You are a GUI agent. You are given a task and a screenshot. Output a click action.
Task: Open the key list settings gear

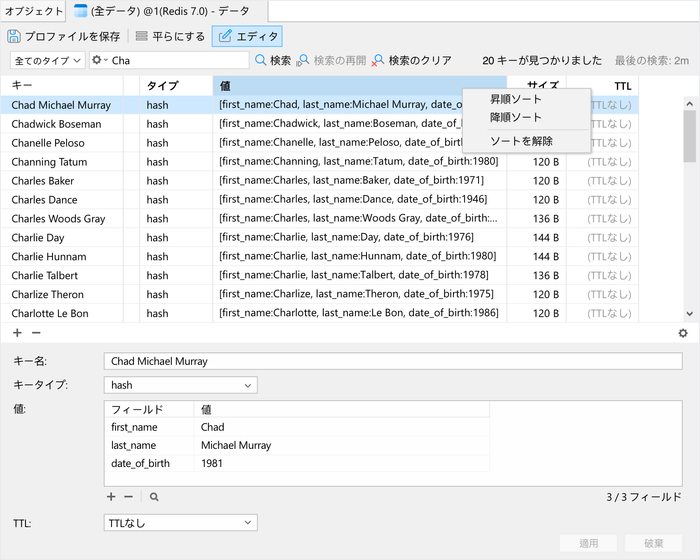coord(683,333)
